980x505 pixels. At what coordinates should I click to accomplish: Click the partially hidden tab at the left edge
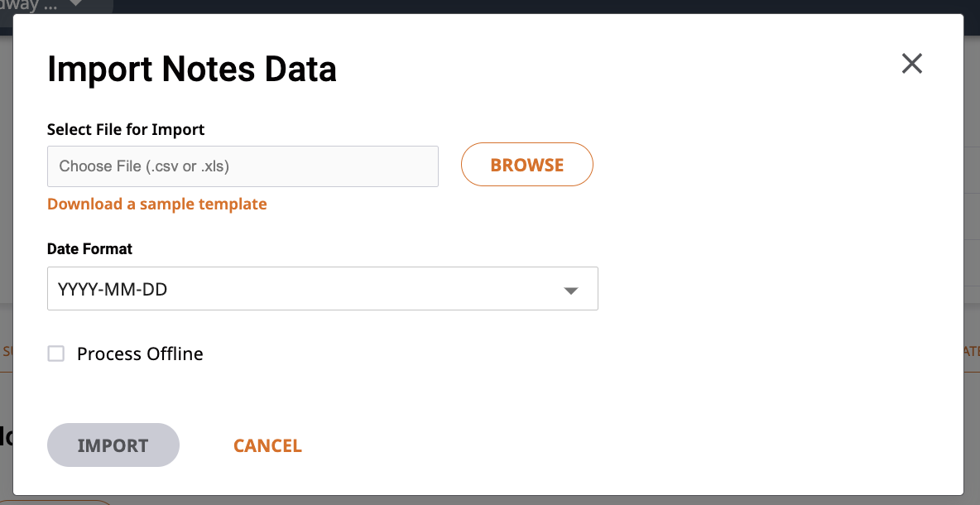7,351
